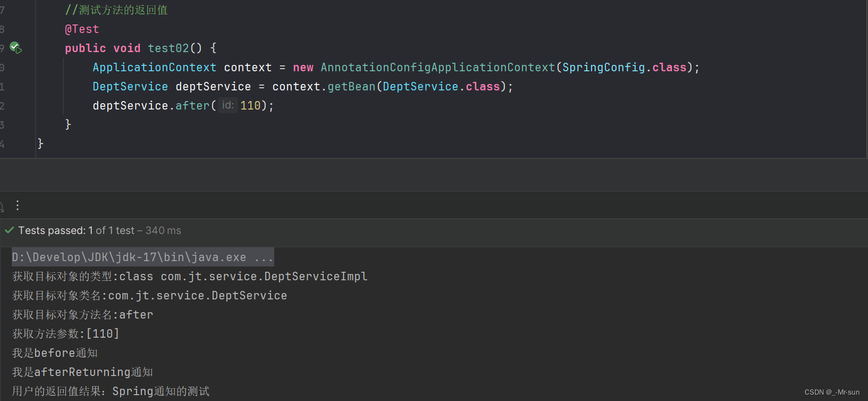868x401 pixels.
Task: Select the public void keywords
Action: point(103,48)
